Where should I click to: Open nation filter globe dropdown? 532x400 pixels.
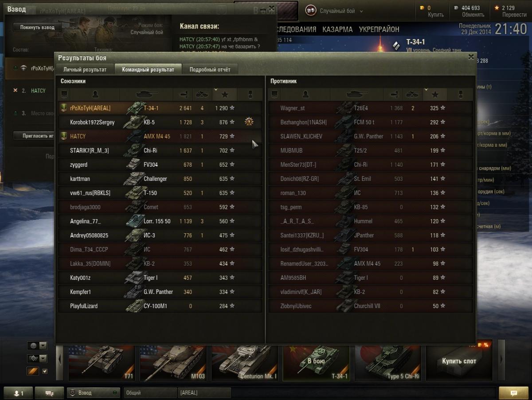(37, 345)
